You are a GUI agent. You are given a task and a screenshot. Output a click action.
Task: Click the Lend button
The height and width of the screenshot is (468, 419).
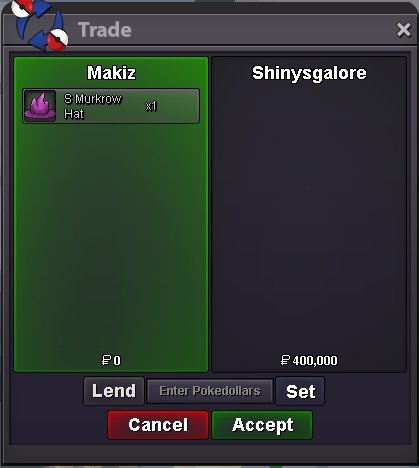[x=114, y=391]
